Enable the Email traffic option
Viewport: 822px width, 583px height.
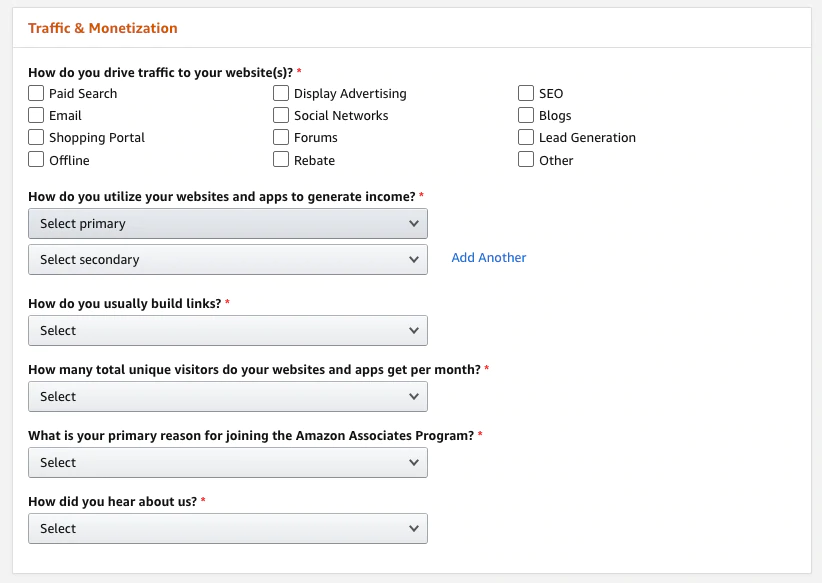36,115
